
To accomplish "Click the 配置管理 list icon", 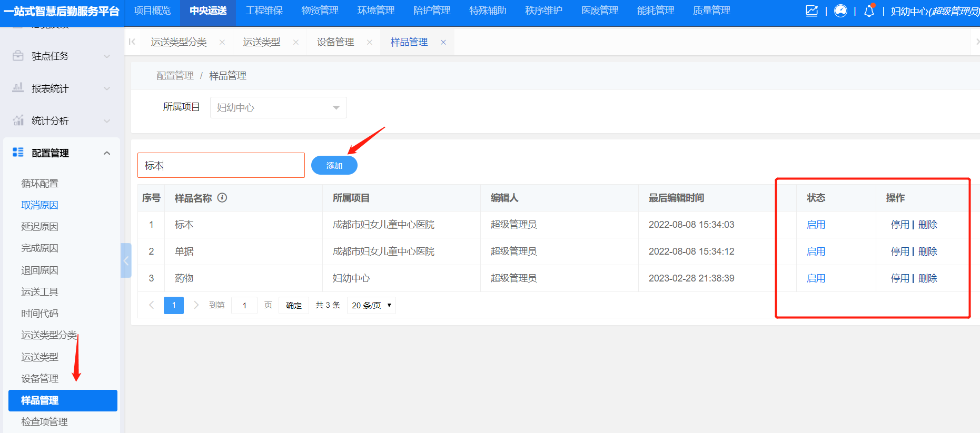I will [18, 153].
